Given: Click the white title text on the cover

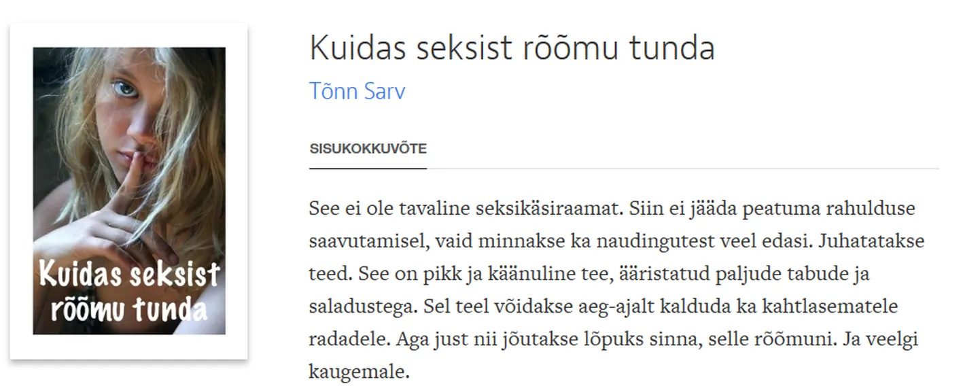Looking at the screenshot, I should 129,292.
